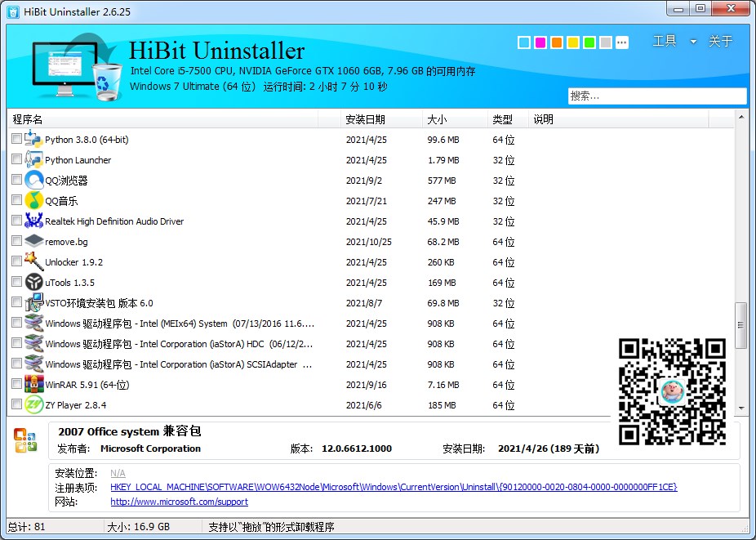Click the vertical scrollbar thumb
The height and width of the screenshot is (540, 756).
point(740,325)
